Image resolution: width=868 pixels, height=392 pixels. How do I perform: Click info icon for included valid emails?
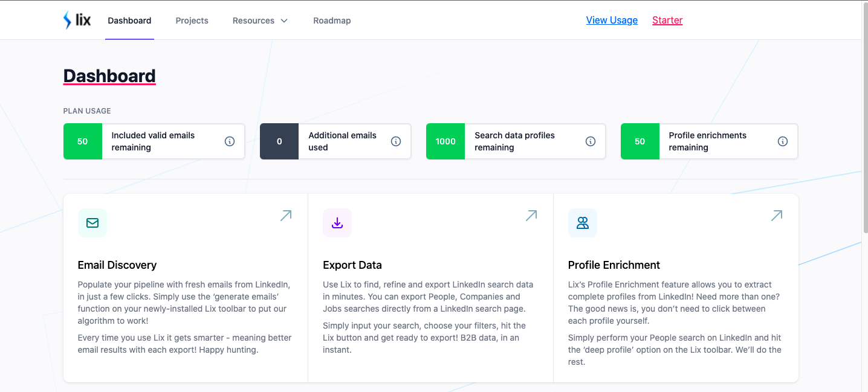pos(230,141)
